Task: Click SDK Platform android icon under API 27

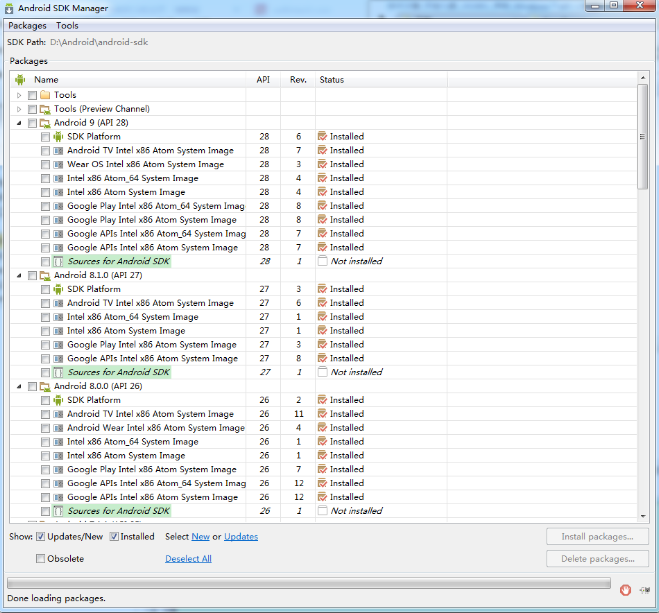Action: point(58,289)
